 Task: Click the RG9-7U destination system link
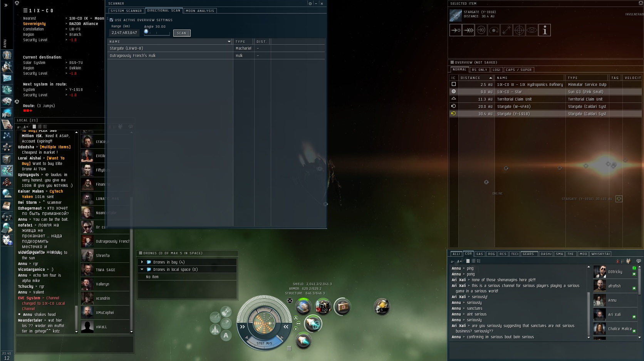tap(76, 62)
